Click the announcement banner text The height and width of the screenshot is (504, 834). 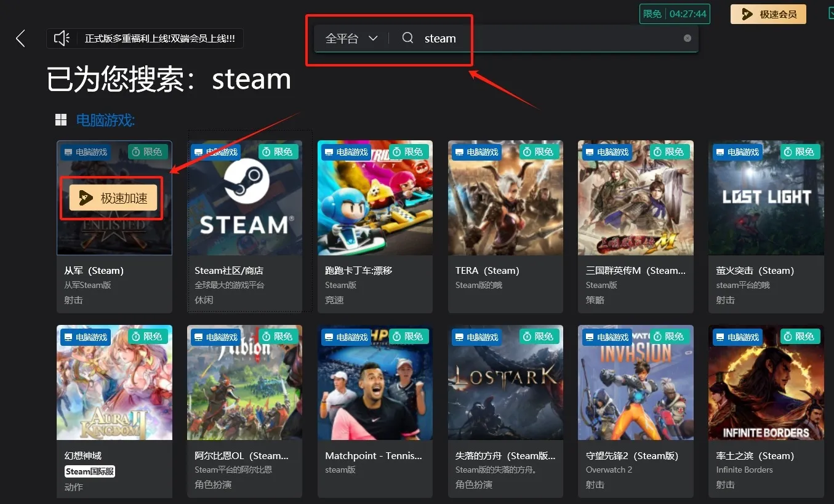pyautogui.click(x=160, y=38)
